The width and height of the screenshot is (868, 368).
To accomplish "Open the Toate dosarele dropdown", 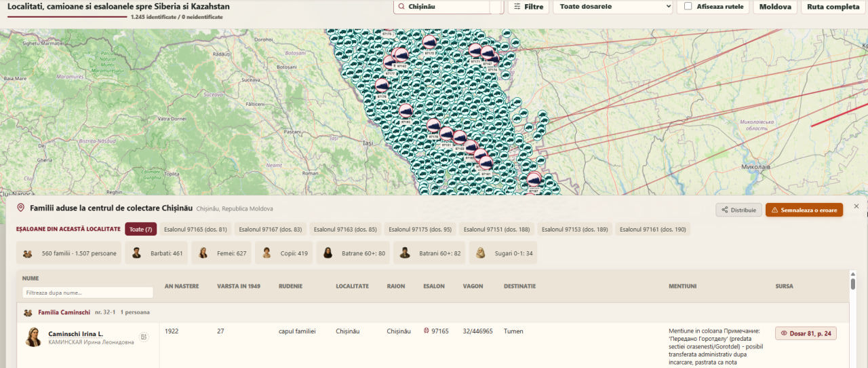I will point(613,7).
